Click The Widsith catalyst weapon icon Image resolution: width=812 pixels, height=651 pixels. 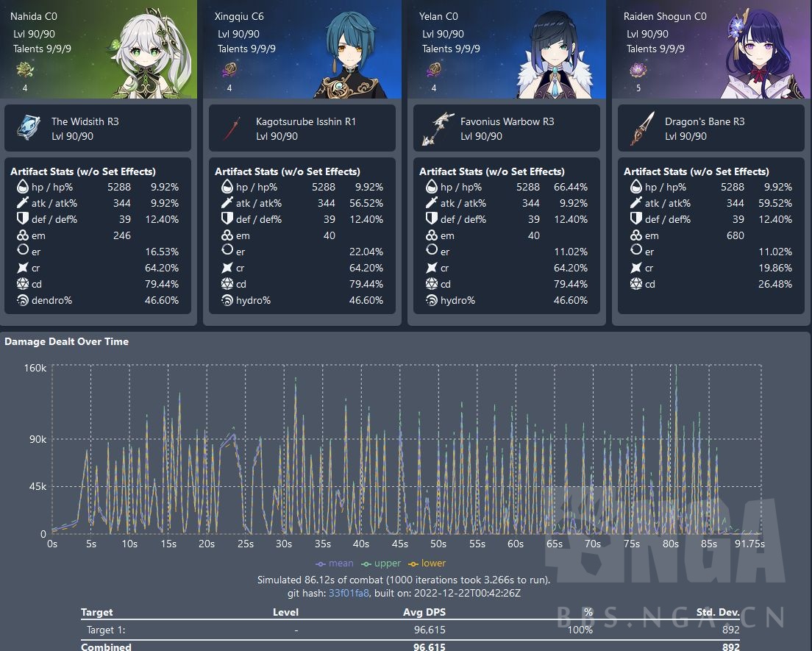pos(27,128)
